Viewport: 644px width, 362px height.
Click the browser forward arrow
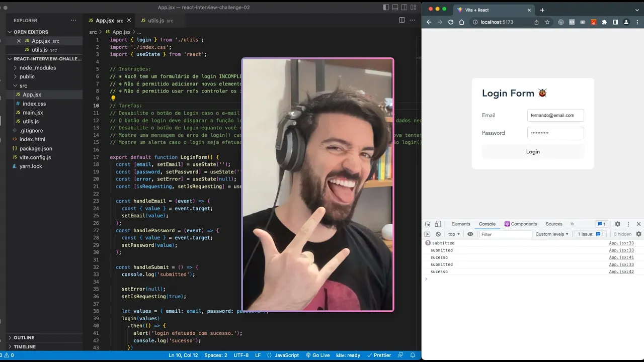tap(440, 22)
